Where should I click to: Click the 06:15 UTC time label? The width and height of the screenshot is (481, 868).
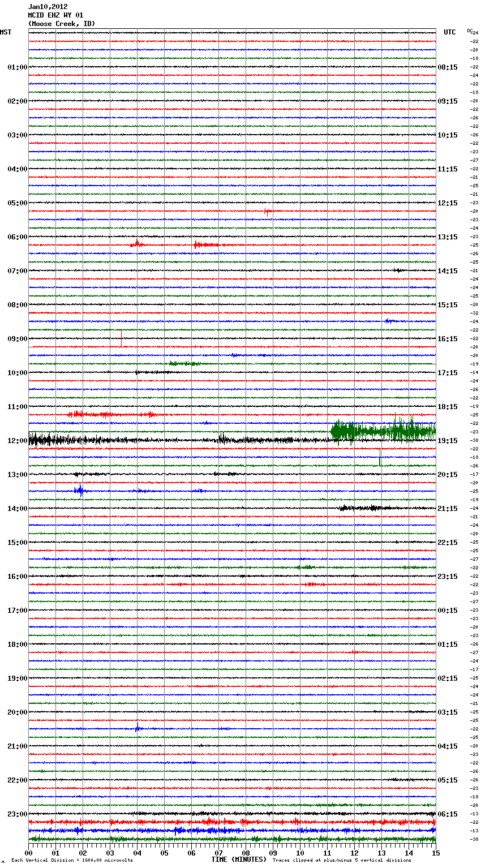(448, 814)
